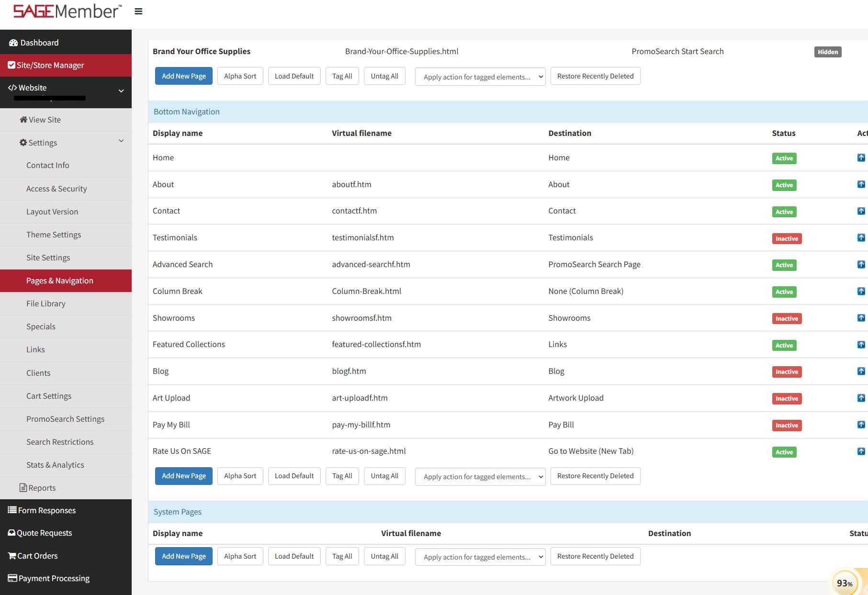This screenshot has height=595, width=868.
Task: Toggle the Hidden badge for Brand Your Office Supplies
Action: (827, 52)
